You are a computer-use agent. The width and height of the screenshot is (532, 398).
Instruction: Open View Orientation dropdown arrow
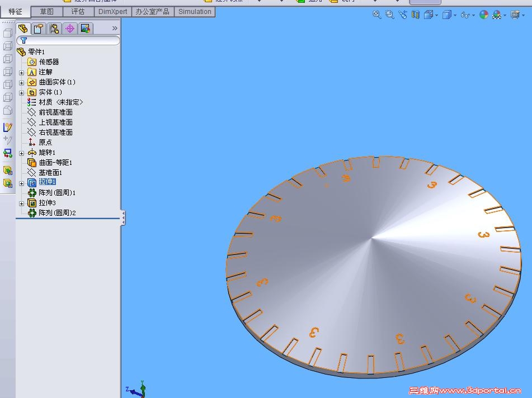click(436, 15)
